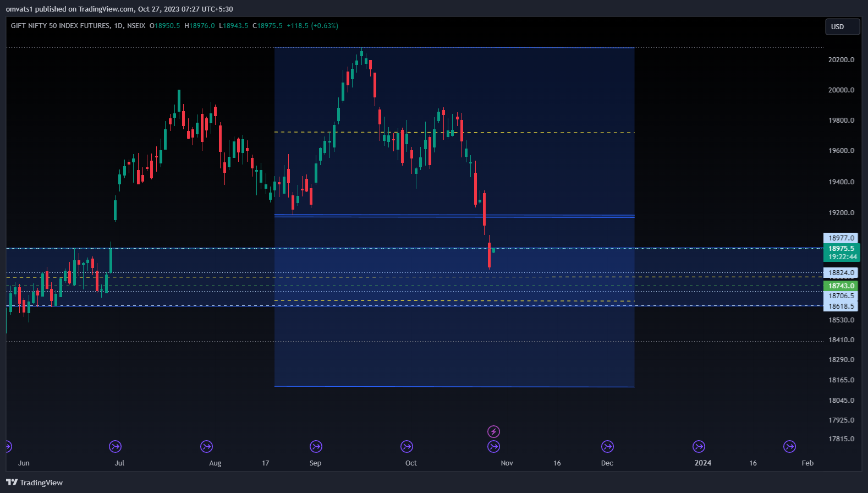Click the 16 label between Nov and Dec

point(557,463)
